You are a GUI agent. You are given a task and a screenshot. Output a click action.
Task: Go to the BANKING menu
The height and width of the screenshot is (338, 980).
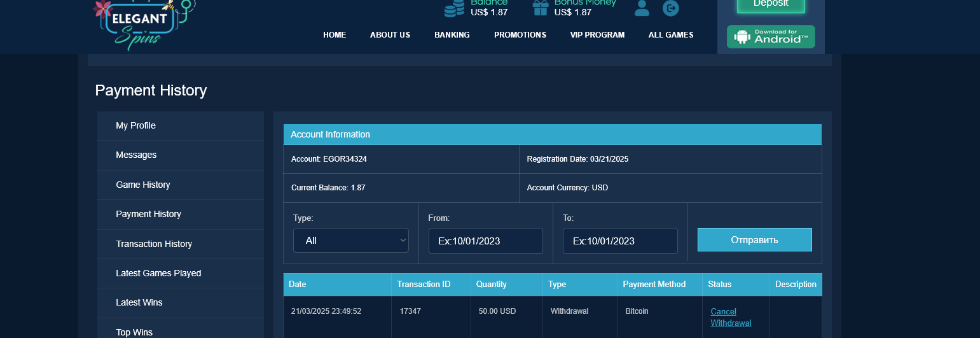tap(452, 35)
